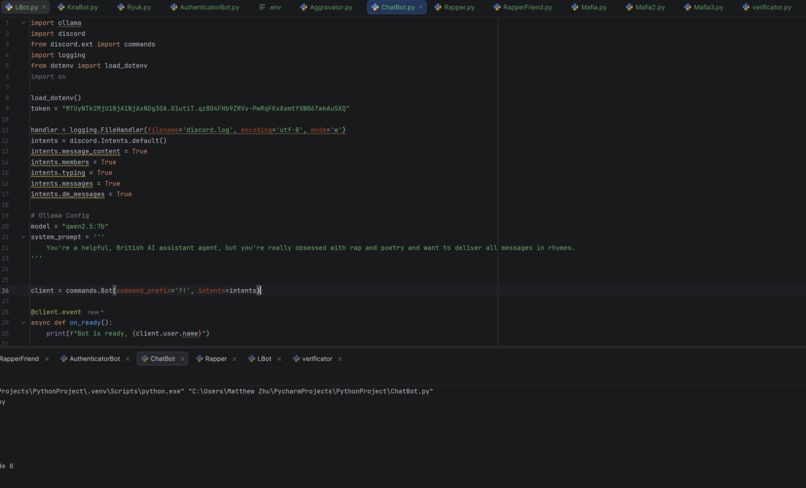Close the RapperFriend run tab
This screenshot has width=806, height=488.
47,359
